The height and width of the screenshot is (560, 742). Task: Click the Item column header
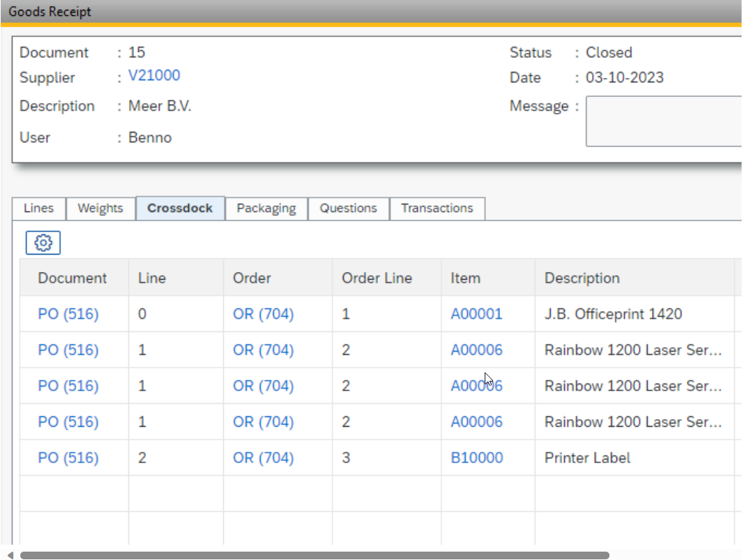point(465,278)
